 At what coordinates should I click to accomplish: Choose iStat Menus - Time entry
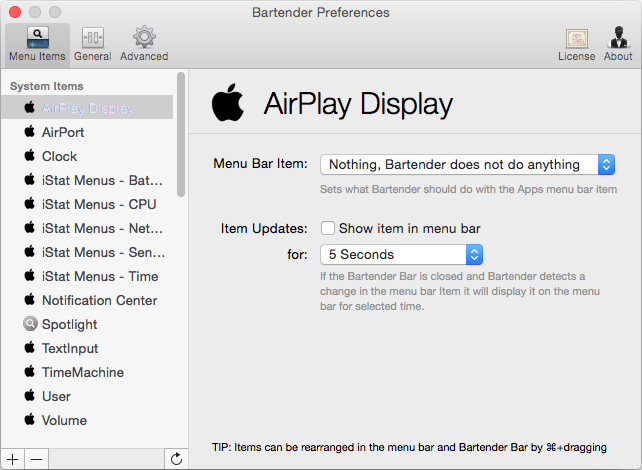(x=87, y=276)
